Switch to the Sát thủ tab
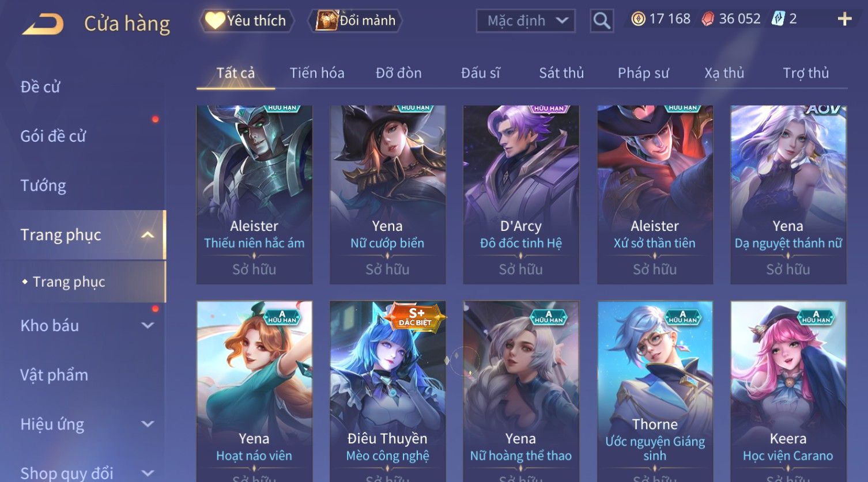 pos(561,73)
